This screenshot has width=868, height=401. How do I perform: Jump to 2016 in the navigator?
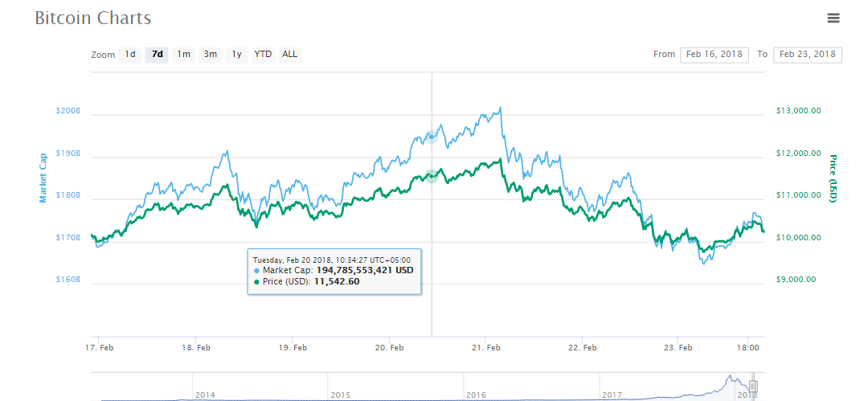(477, 395)
